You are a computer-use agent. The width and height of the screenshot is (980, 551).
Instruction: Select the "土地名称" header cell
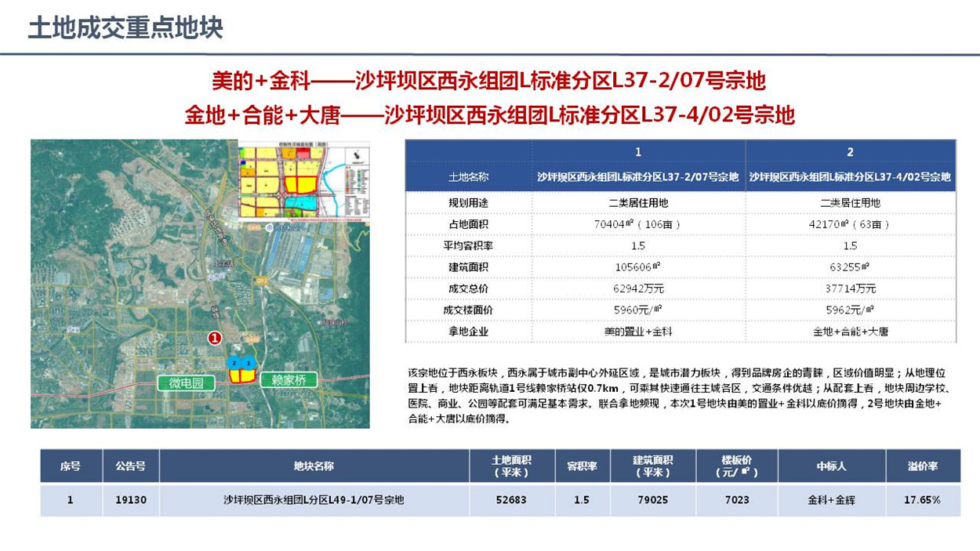(x=469, y=177)
